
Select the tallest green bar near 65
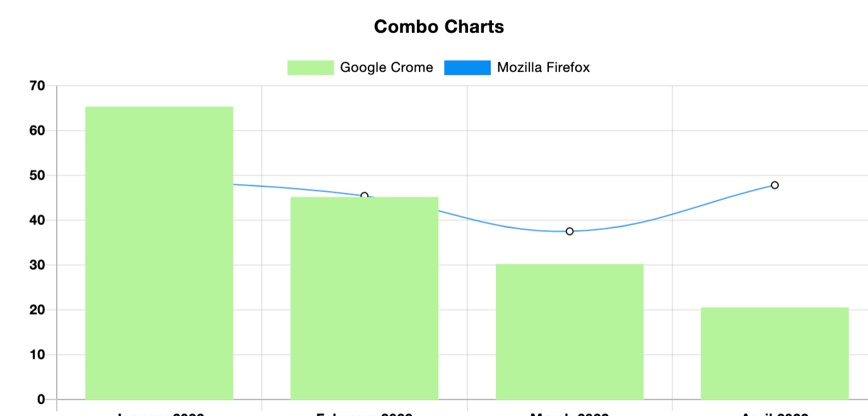(159, 252)
